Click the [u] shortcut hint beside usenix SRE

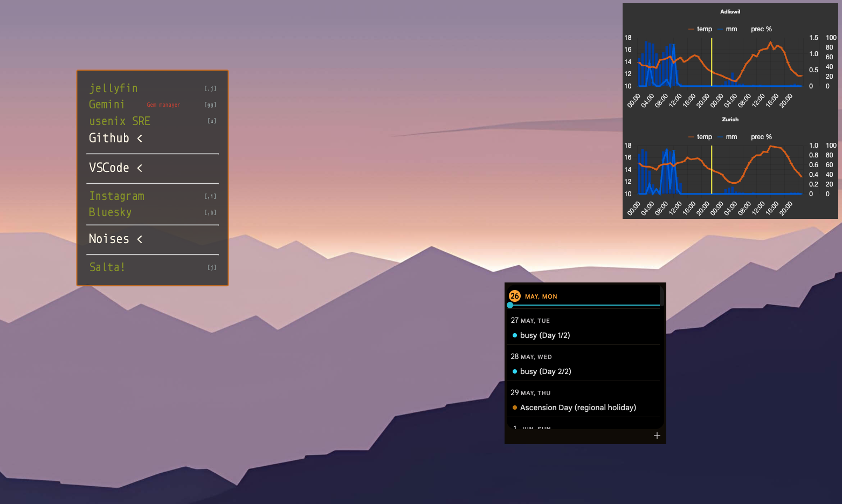(212, 121)
